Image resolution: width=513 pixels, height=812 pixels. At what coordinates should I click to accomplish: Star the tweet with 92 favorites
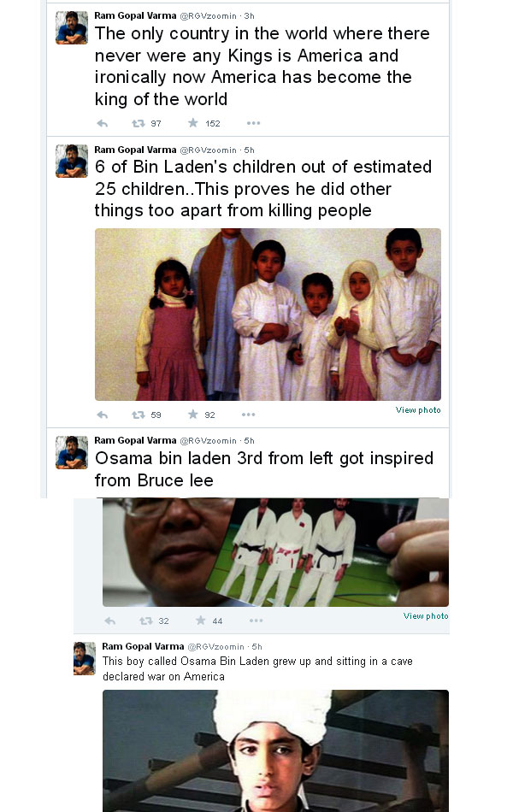click(x=193, y=415)
